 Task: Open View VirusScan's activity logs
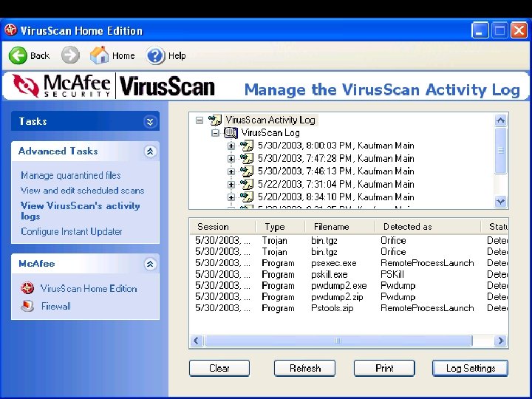point(80,211)
